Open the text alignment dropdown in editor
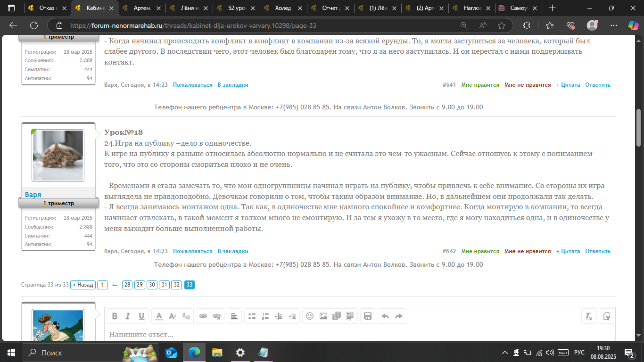The height and width of the screenshot is (362, 644). [x=234, y=316]
